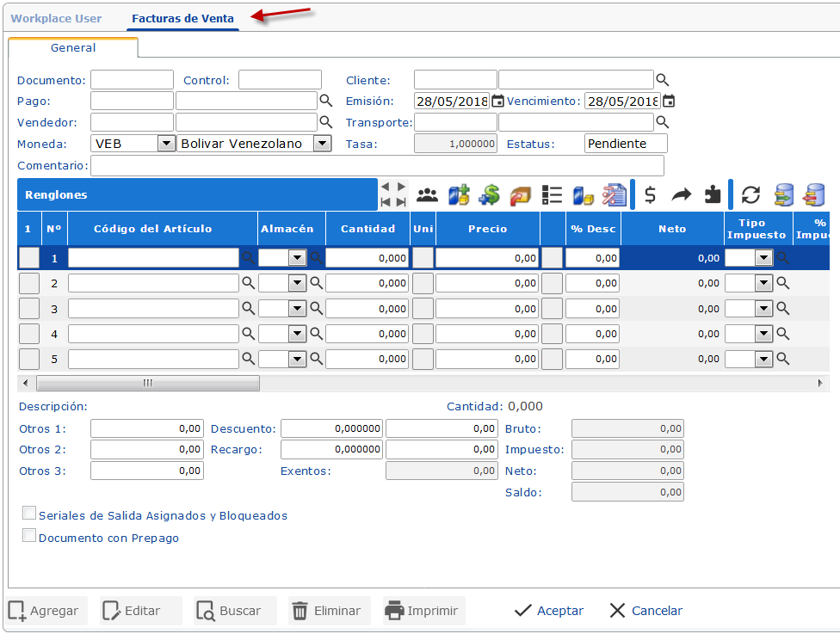Toggle the row 2 selector box
This screenshot has height=634, width=840.
[x=29, y=283]
